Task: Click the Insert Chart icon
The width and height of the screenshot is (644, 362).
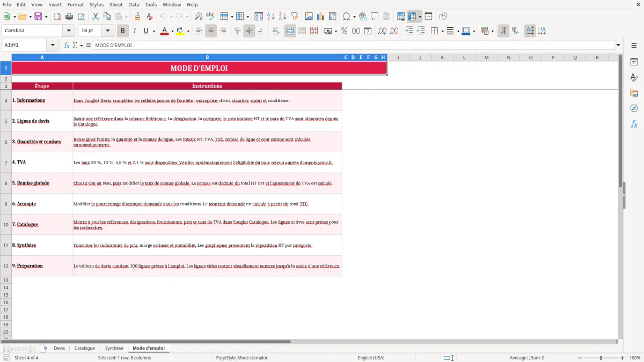Action: tap(321, 17)
